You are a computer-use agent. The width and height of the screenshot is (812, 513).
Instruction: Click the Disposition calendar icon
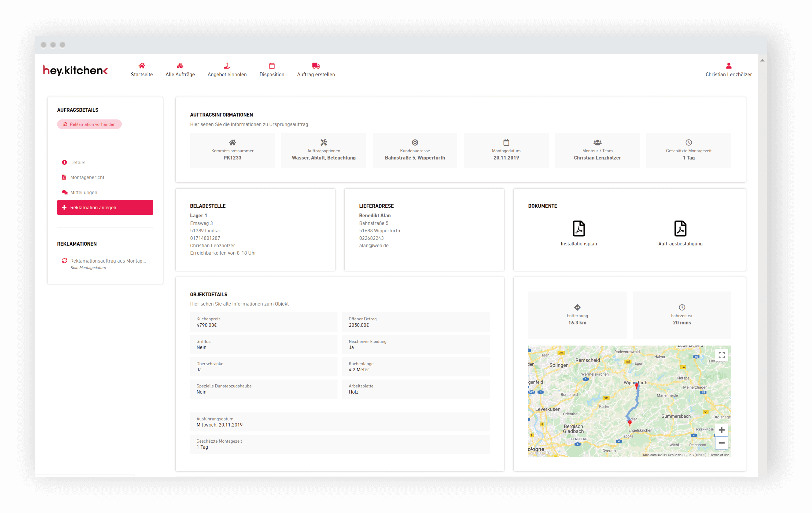click(272, 66)
